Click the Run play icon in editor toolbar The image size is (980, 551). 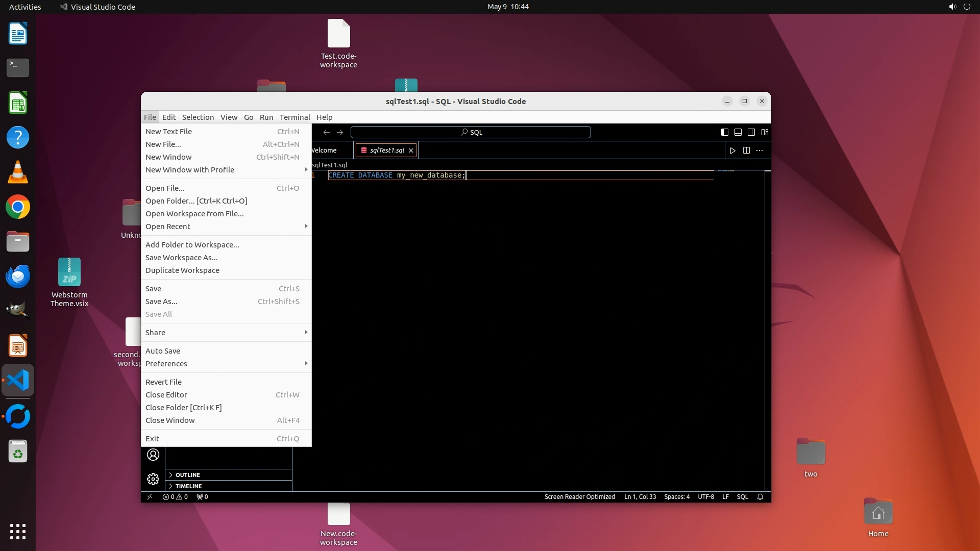coord(732,151)
